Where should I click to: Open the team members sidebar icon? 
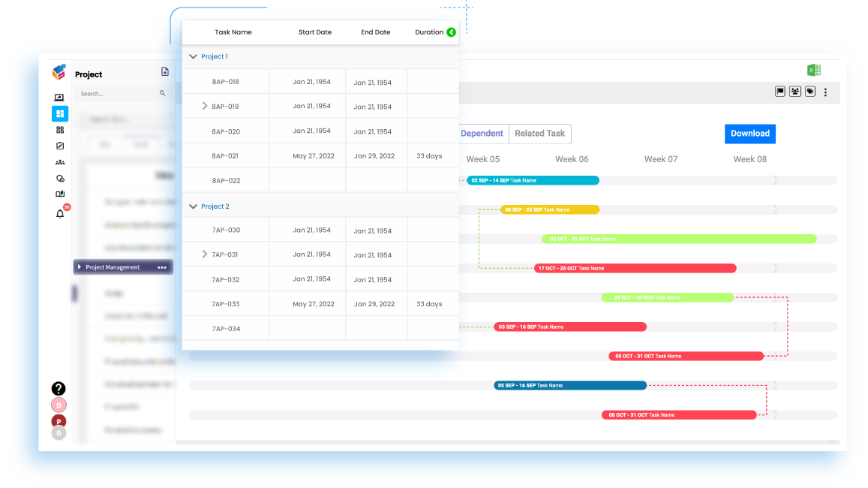coord(60,162)
